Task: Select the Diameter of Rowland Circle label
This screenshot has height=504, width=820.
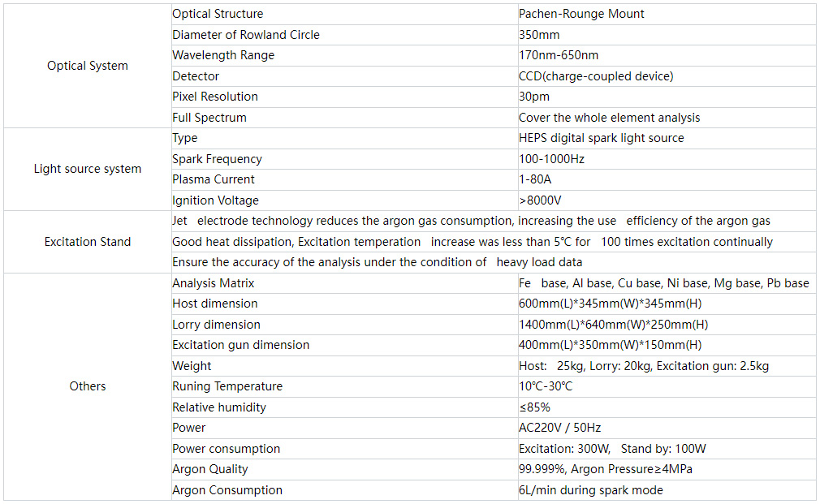Action: 246,35
